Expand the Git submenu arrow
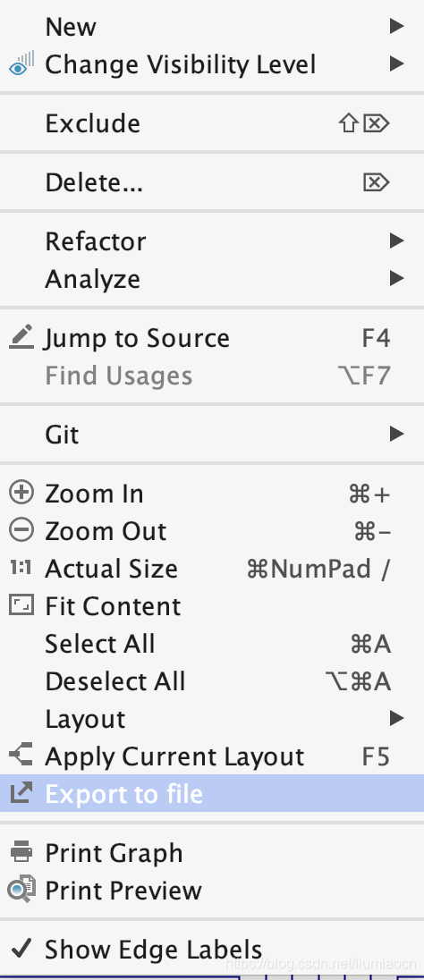The image size is (424, 980). pyautogui.click(x=396, y=434)
